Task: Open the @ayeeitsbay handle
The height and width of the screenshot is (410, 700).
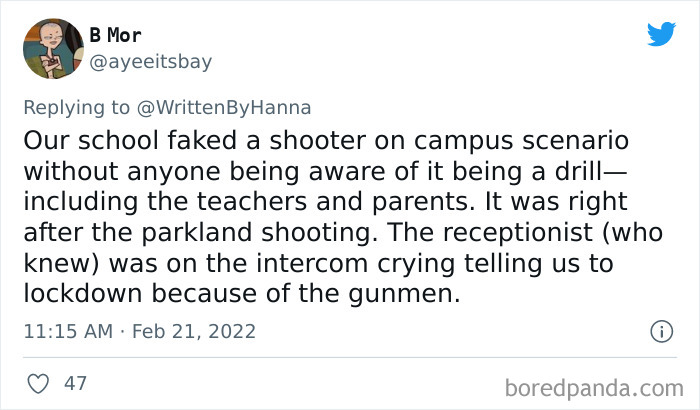Action: pos(152,62)
